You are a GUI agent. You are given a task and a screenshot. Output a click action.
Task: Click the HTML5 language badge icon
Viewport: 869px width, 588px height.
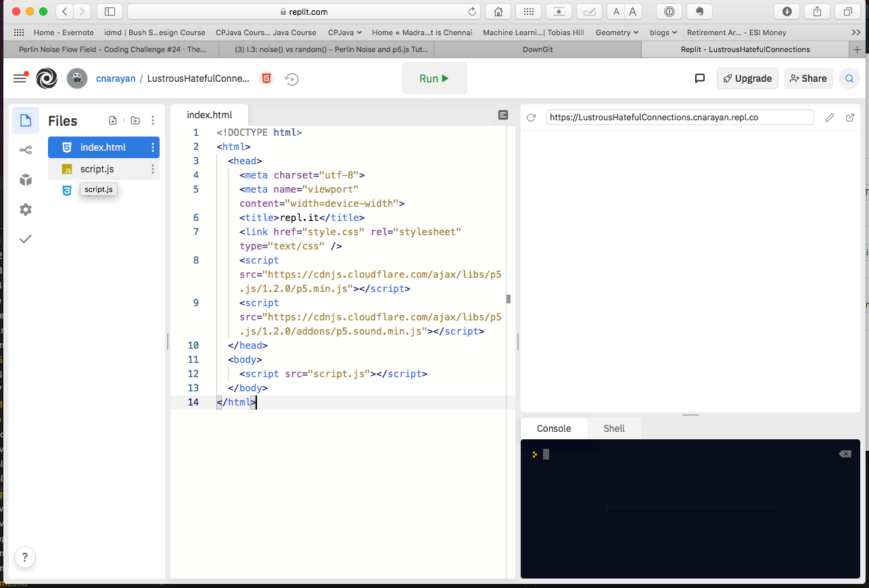pos(266,78)
